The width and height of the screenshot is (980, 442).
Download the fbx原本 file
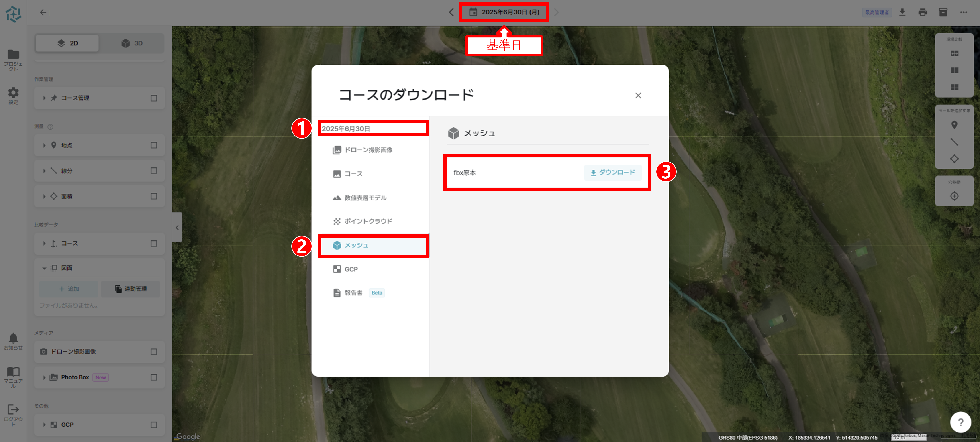[x=612, y=172]
